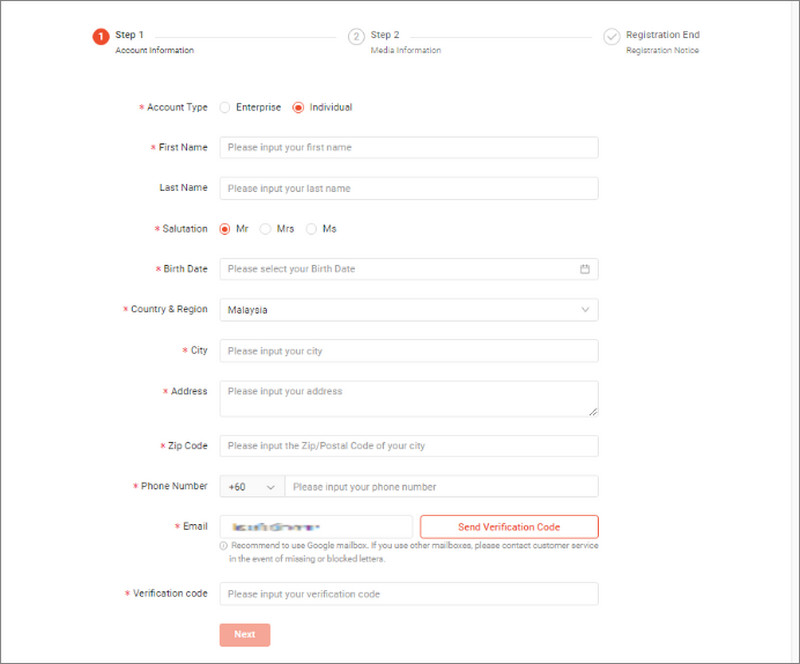Click the Step 1 circle indicator

pos(101,36)
